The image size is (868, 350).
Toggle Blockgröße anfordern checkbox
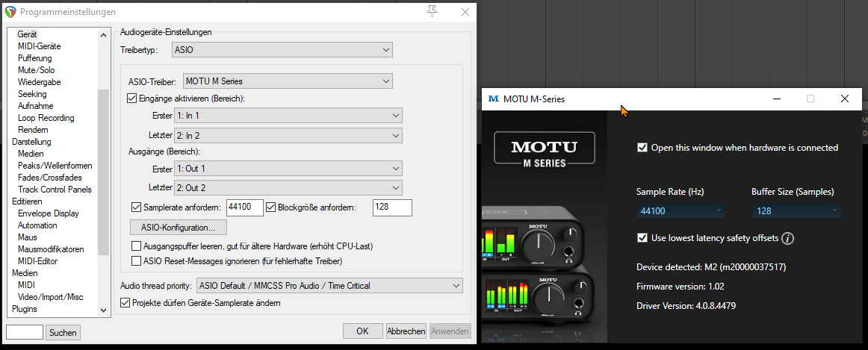[270, 207]
